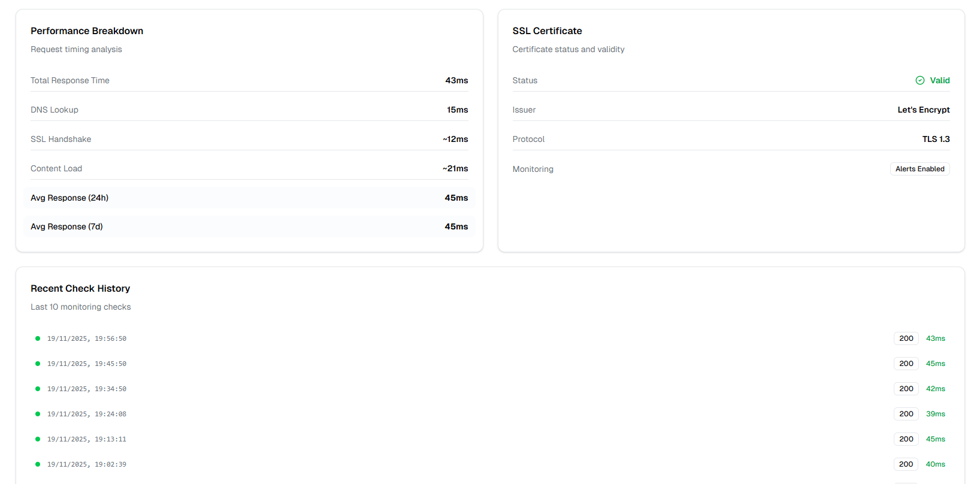Click 39ms response time in check history

pyautogui.click(x=936, y=414)
